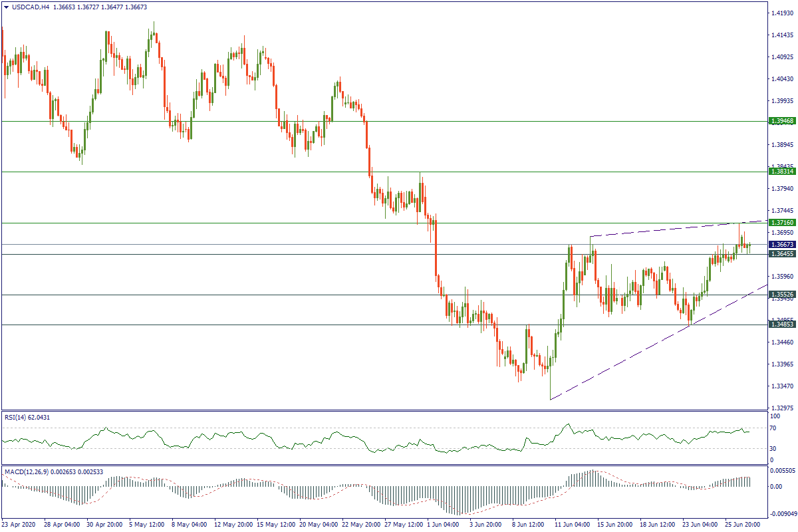Select the 1.34853 support level label
Image resolution: width=798 pixels, height=532 pixels.
point(782,325)
